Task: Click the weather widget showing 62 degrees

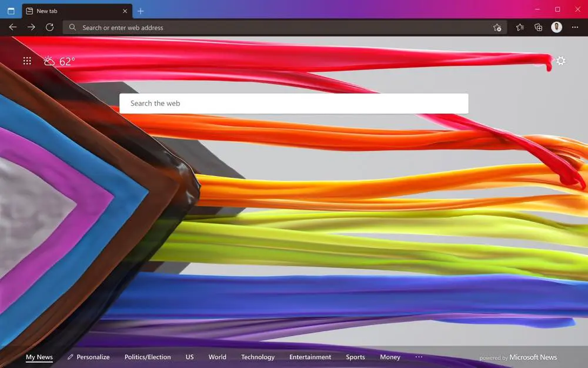Action: click(58, 61)
